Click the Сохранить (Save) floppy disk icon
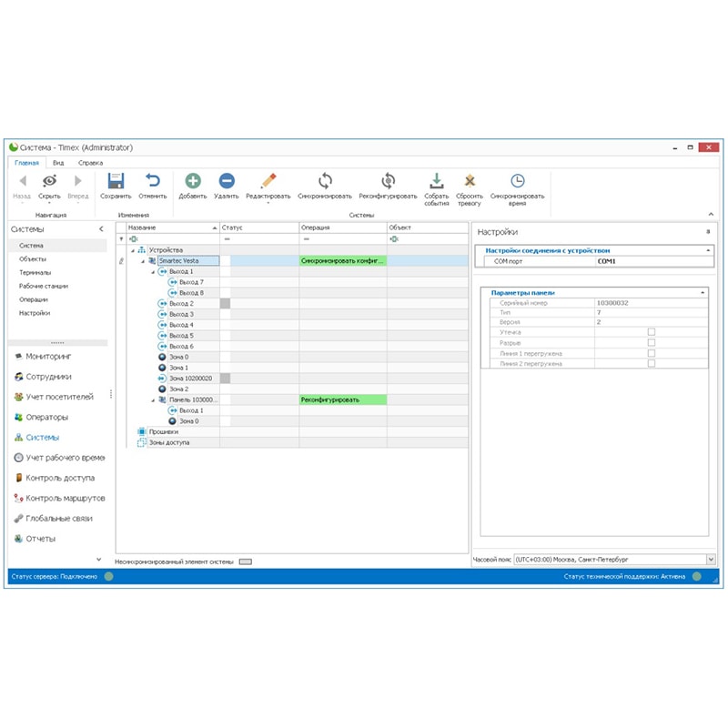This screenshot has width=728, height=728. 116,181
